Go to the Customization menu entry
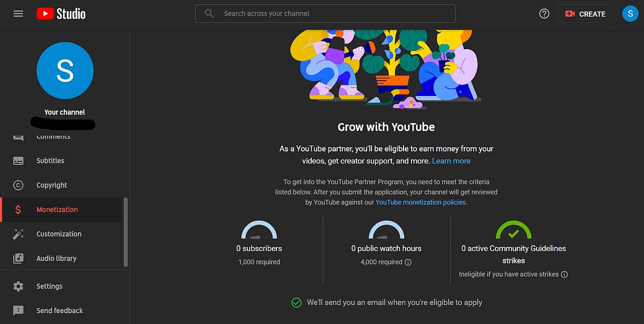The image size is (644, 324). 59,234
